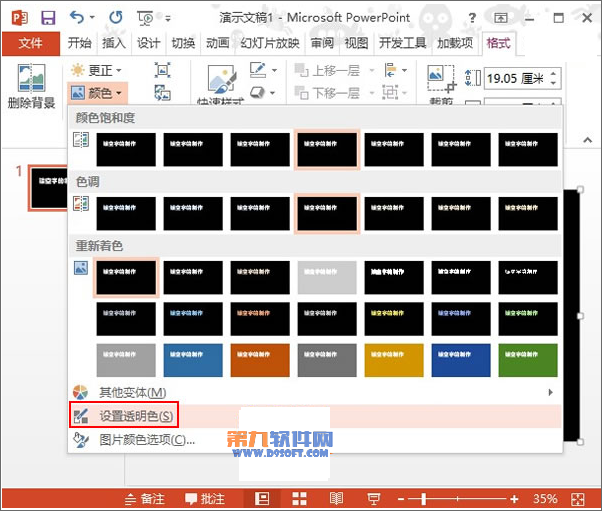Toggle the 备注 notes pane
Image resolution: width=602 pixels, height=511 pixels.
click(x=145, y=499)
